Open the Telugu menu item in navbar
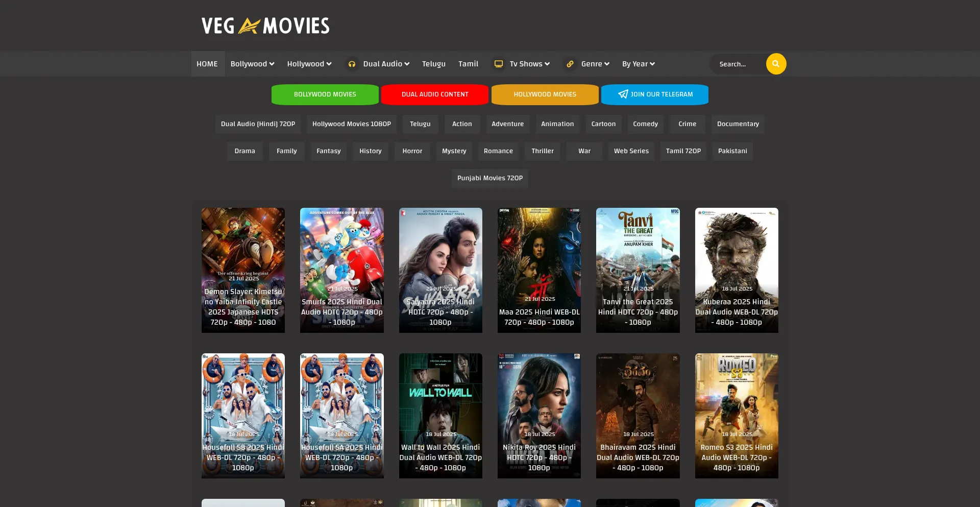 pyautogui.click(x=434, y=64)
